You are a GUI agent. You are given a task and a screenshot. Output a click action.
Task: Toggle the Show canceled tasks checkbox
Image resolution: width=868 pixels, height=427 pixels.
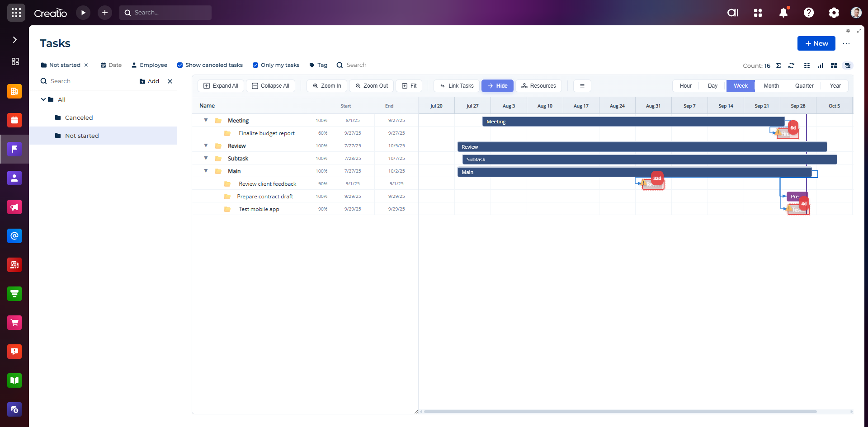180,65
